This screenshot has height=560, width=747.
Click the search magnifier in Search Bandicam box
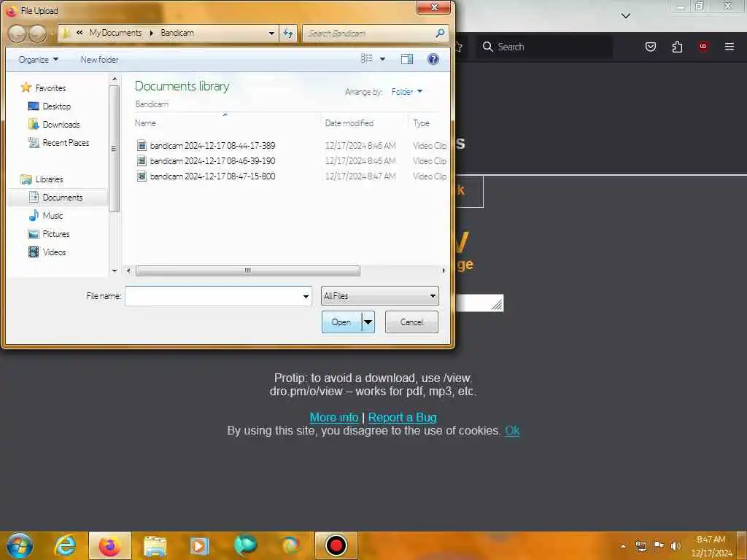[x=440, y=33]
